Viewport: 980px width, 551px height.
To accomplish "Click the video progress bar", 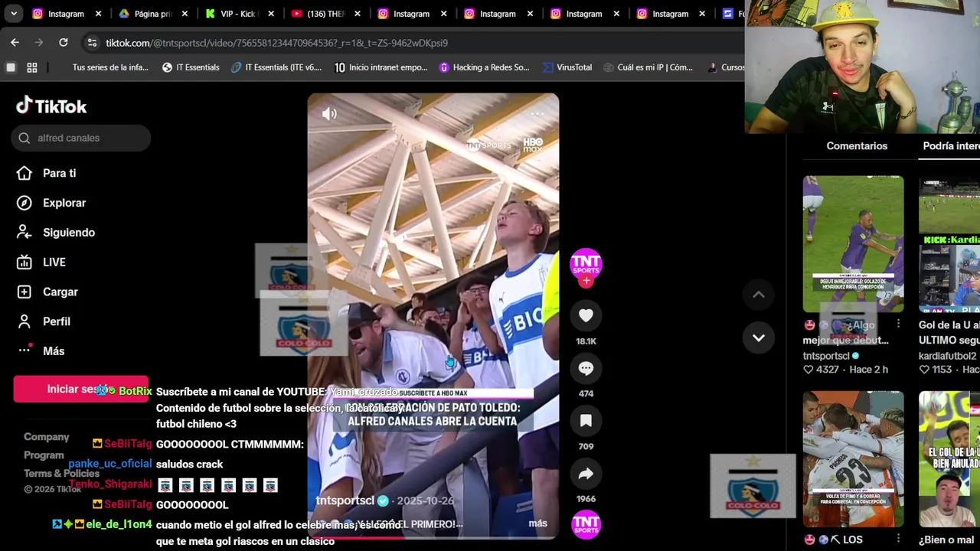I will (x=433, y=536).
